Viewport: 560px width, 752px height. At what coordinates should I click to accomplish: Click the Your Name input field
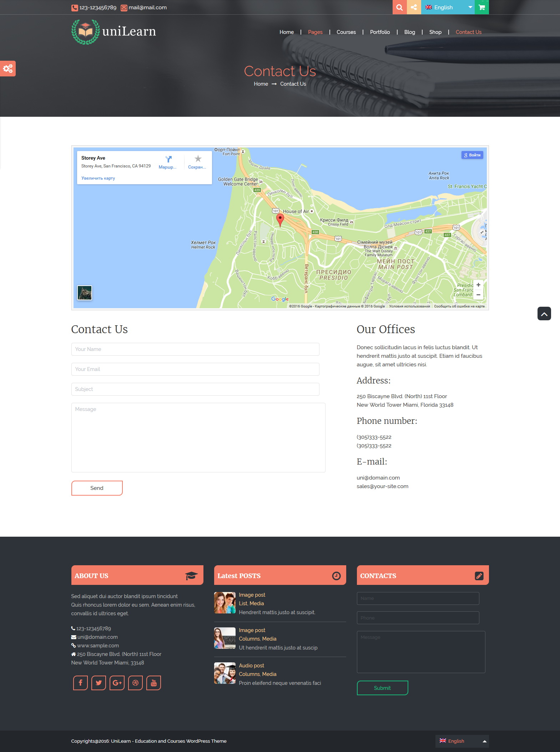[195, 349]
